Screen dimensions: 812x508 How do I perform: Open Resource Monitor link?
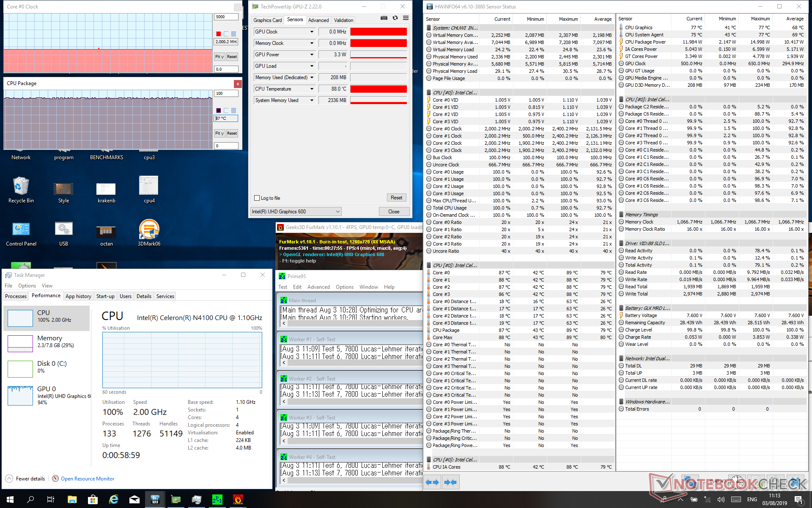tap(88, 479)
